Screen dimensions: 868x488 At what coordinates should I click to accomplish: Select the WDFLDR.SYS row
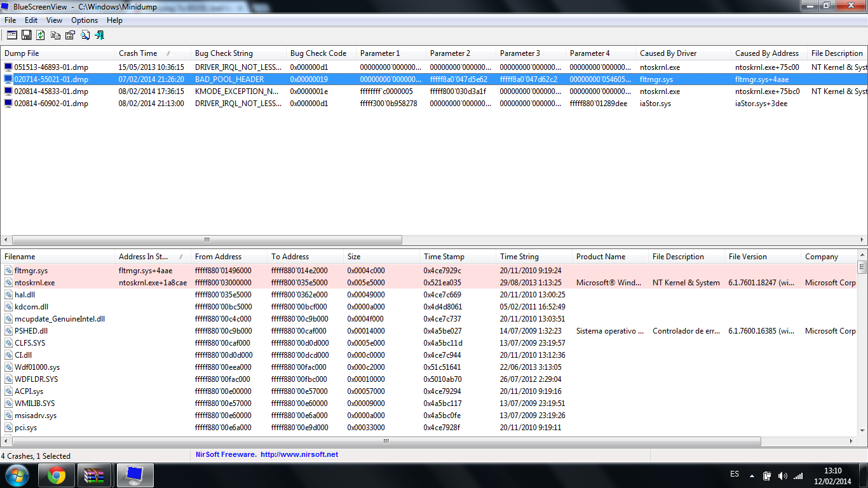[x=429, y=379]
